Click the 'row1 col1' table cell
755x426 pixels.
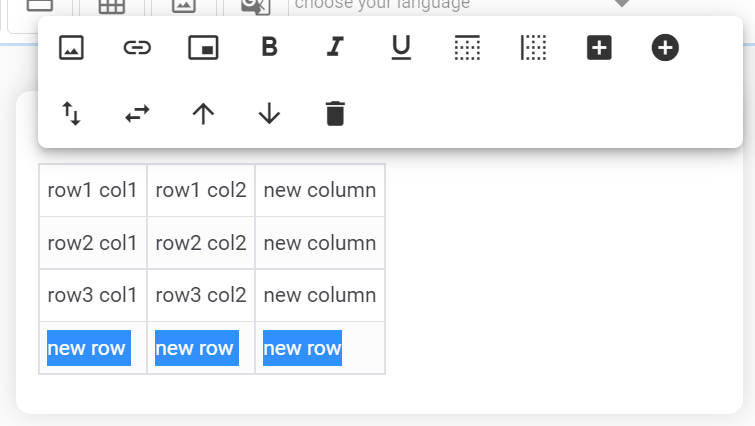tap(92, 190)
